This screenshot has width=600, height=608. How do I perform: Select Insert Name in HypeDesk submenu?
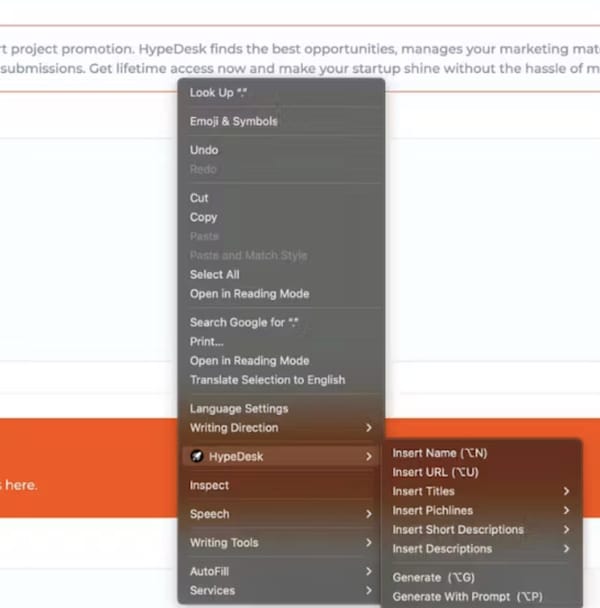439,453
